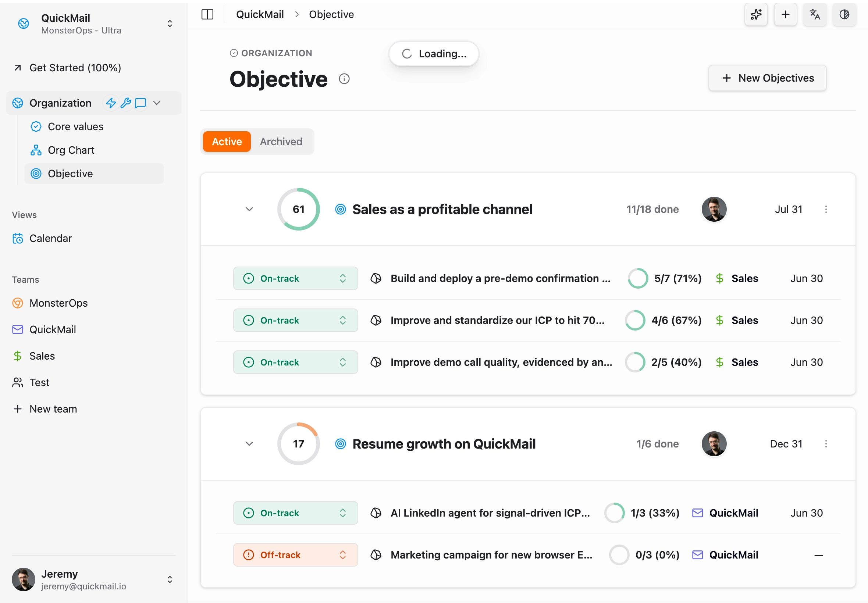Viewport: 868px width, 603px height.
Task: Open Core values in sidebar
Action: tap(94, 126)
